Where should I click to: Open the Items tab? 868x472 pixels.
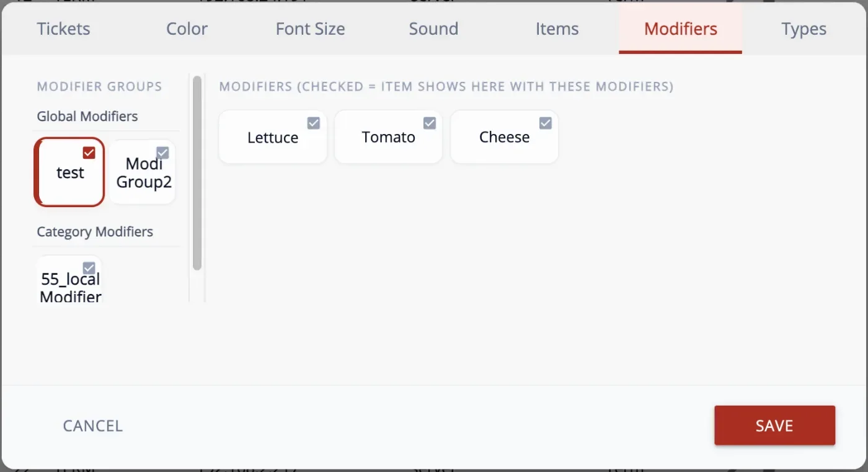click(x=557, y=29)
